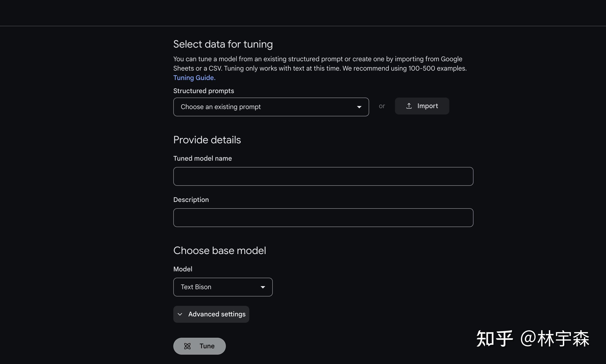Click the "Tuned model name" label
The height and width of the screenshot is (364, 606).
[202, 159]
